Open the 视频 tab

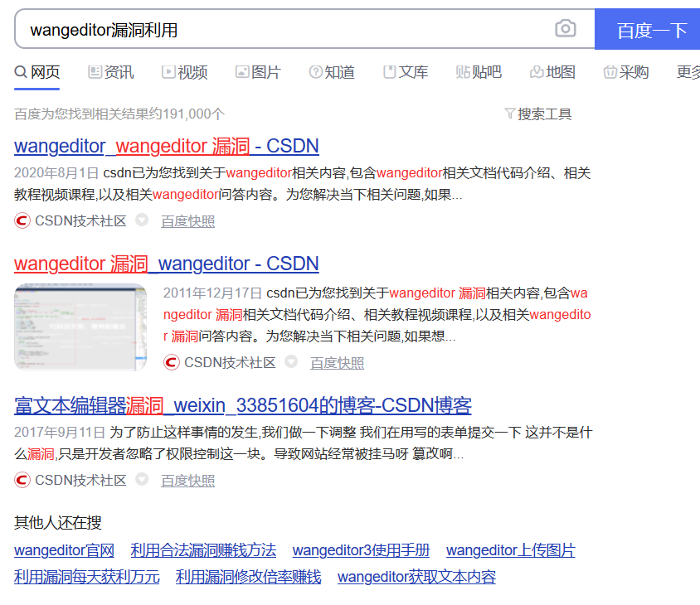[185, 72]
